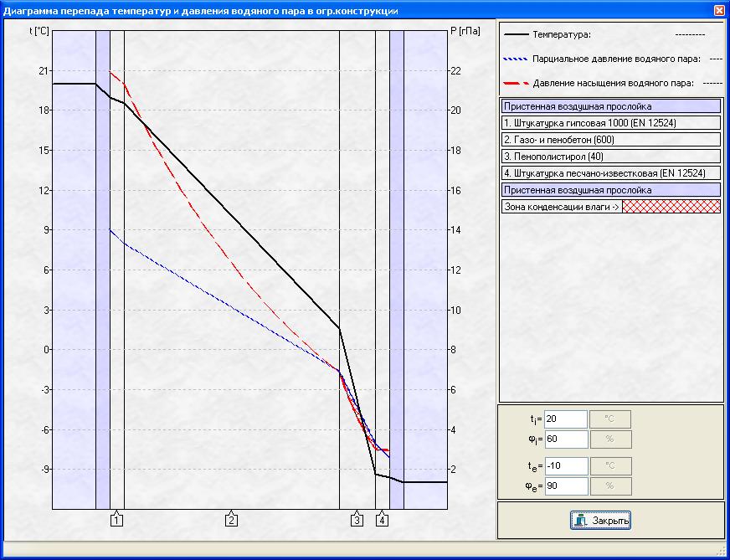Viewport: 730px width, 560px height.
Task: Close the dialog with the title bar X
Action: pyautogui.click(x=719, y=10)
